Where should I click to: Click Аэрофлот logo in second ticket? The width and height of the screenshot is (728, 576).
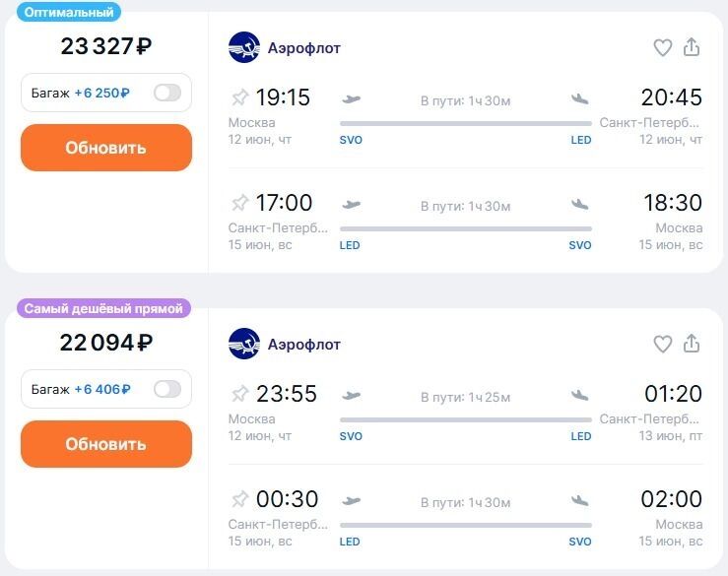(x=244, y=344)
